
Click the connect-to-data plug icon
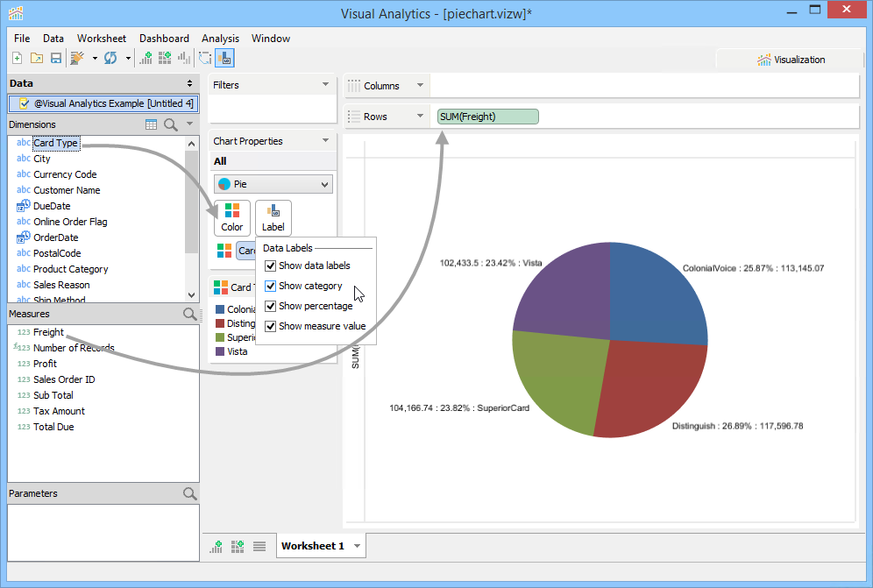[77, 58]
